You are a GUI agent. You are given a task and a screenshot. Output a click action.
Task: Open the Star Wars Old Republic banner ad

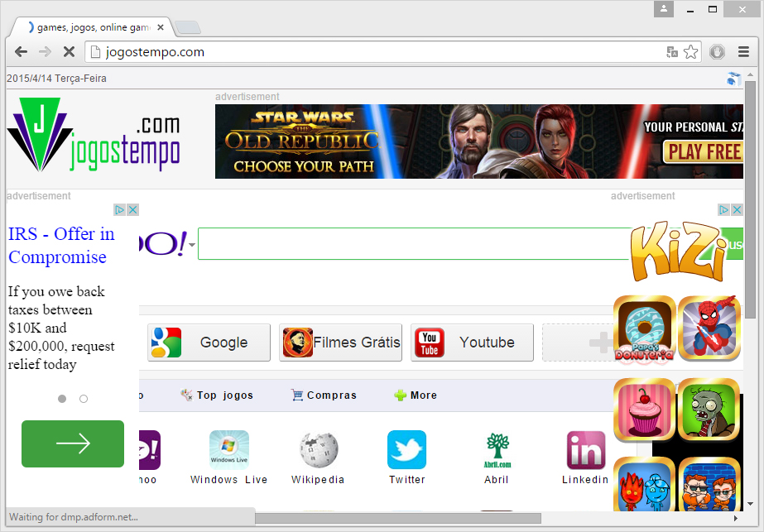coord(479,141)
